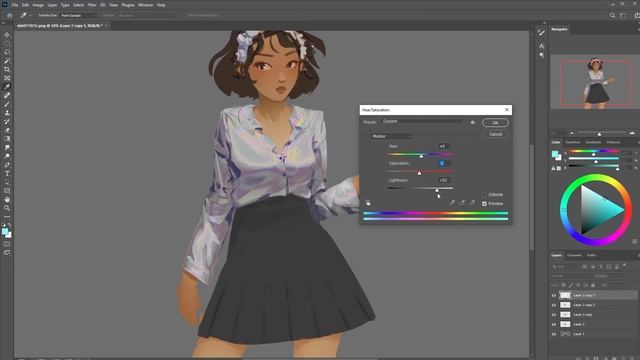Select the Type tool
Viewport: 640px width, 360px height.
point(7,173)
